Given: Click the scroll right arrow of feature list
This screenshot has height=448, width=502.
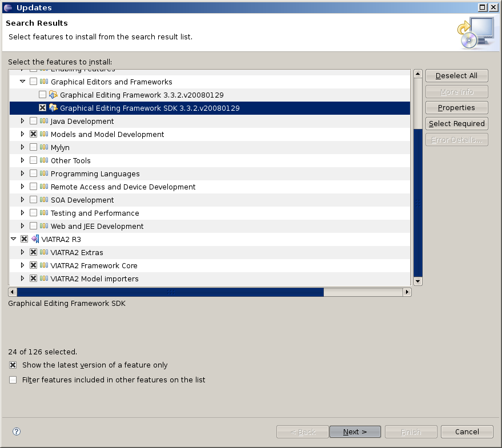Looking at the screenshot, I should 407,292.
